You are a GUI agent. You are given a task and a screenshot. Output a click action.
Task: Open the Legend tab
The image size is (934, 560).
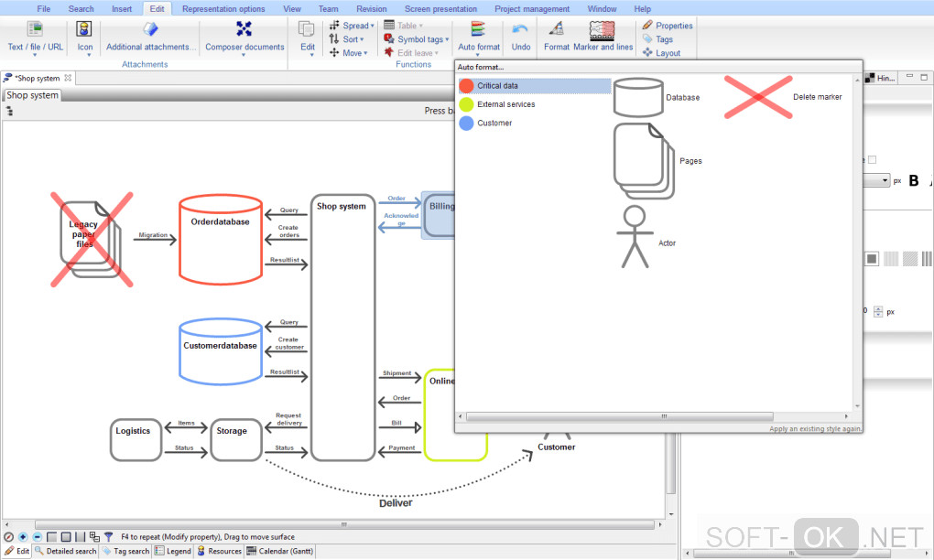point(173,551)
